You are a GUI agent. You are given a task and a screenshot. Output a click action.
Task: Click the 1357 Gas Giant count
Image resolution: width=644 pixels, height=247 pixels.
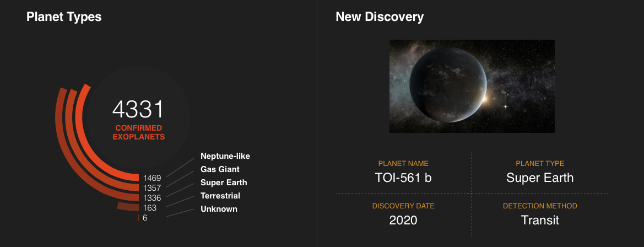click(x=152, y=188)
